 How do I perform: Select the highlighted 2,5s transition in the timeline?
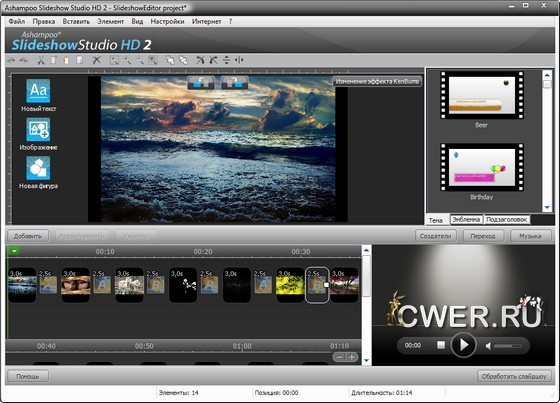[317, 285]
